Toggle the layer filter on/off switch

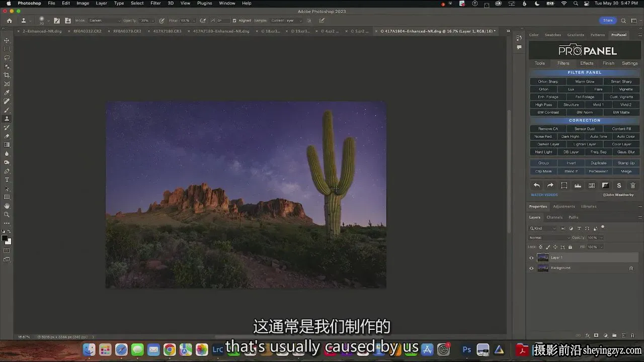[603, 227]
